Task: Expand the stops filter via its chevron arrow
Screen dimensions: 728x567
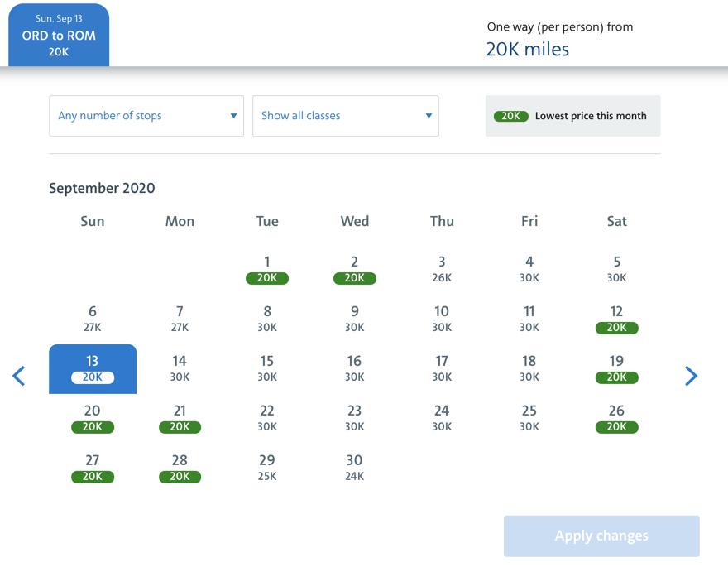Action: 232,116
